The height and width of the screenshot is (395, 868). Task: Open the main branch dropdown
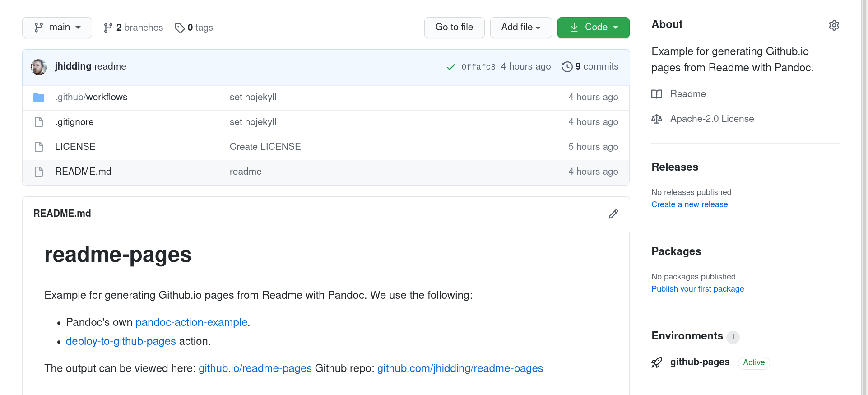(57, 28)
